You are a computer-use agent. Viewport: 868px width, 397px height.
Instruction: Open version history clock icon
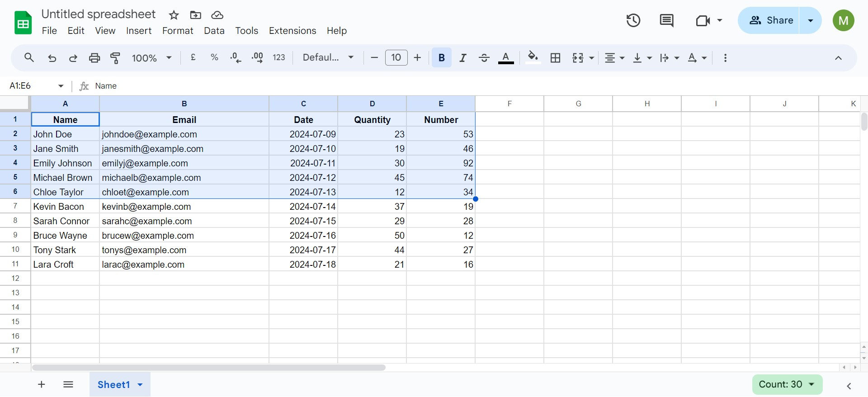pos(633,20)
